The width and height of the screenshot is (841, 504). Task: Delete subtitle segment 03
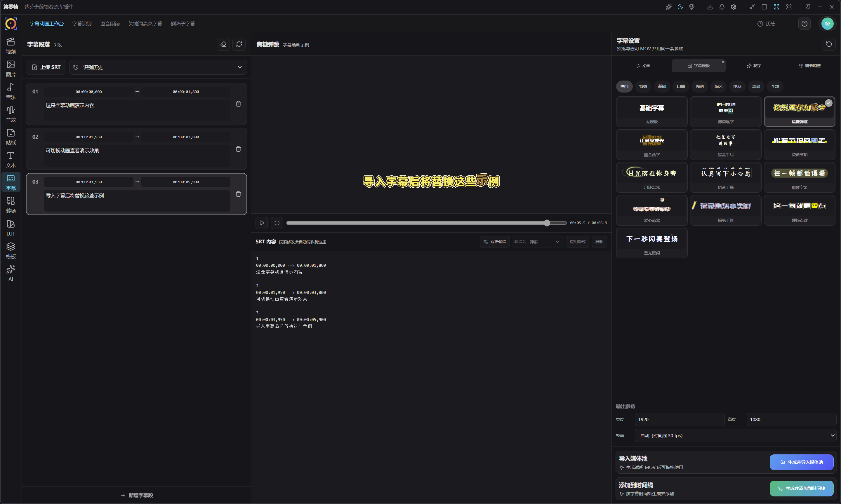click(x=239, y=194)
